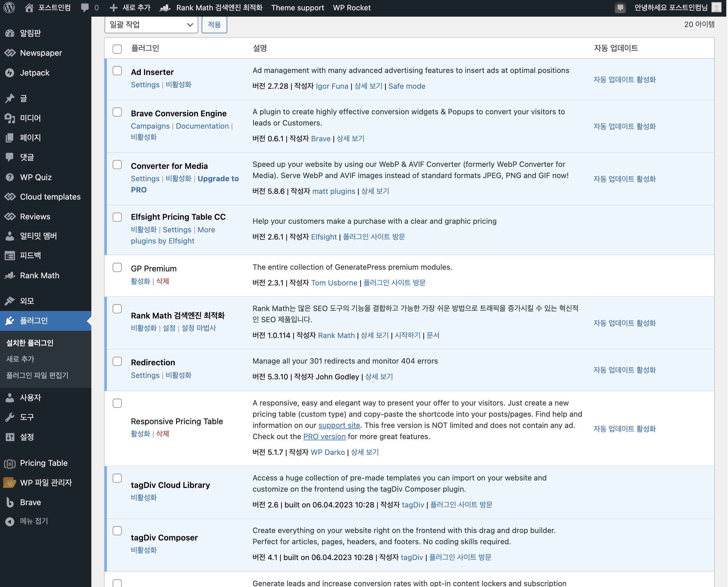Viewport: 728px width, 587px height.
Task: Check the Rank Math 검색엔진 최적화 checkbox
Action: (x=117, y=309)
